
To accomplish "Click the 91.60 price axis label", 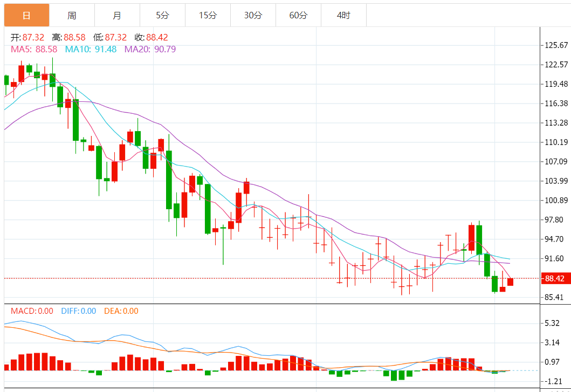I will (554, 258).
